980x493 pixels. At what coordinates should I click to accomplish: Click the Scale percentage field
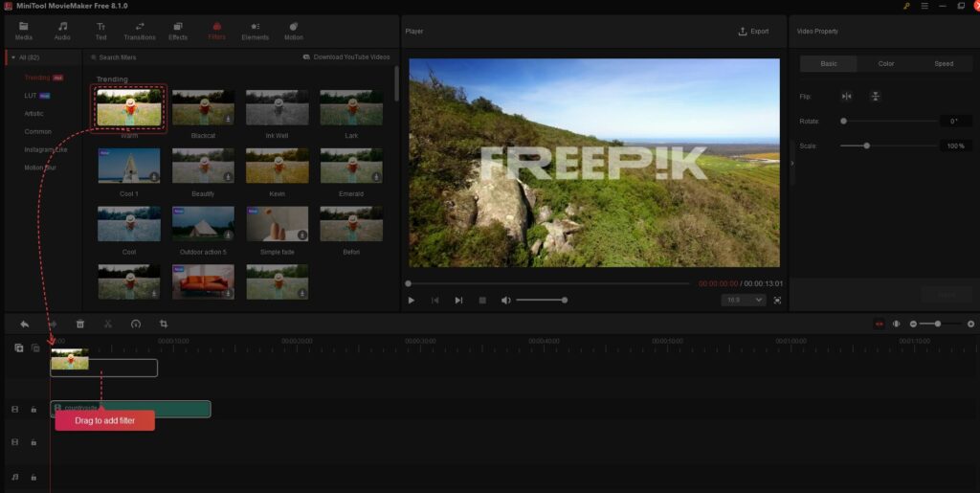[x=956, y=146]
